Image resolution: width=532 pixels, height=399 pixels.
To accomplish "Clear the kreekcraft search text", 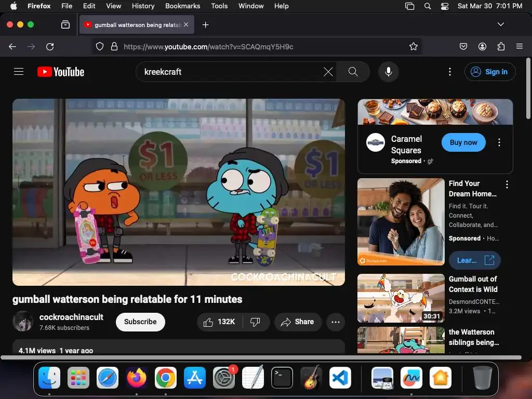I will tap(328, 72).
